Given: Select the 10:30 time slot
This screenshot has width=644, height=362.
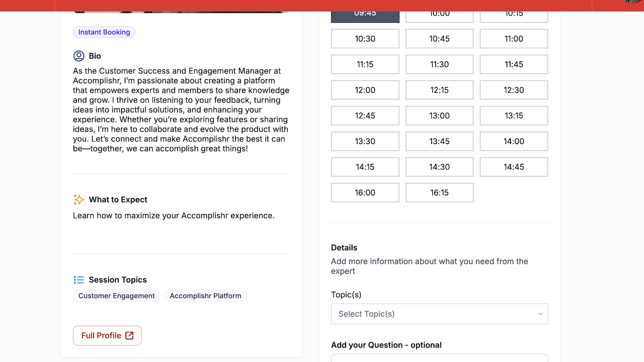Looking at the screenshot, I should tap(365, 39).
